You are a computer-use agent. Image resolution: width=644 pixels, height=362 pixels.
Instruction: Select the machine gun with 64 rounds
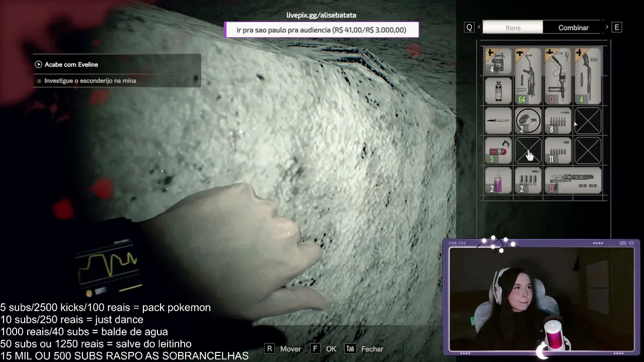pos(528,76)
